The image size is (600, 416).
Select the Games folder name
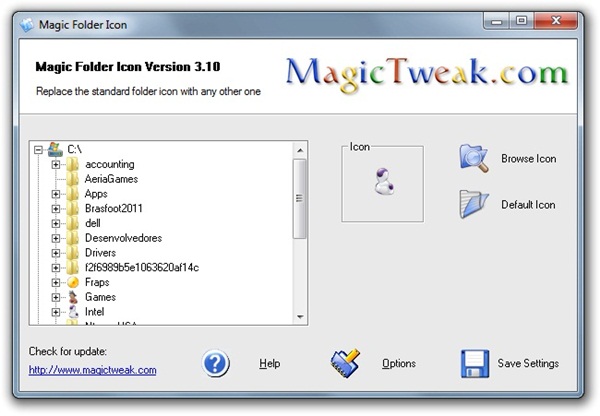click(x=100, y=297)
